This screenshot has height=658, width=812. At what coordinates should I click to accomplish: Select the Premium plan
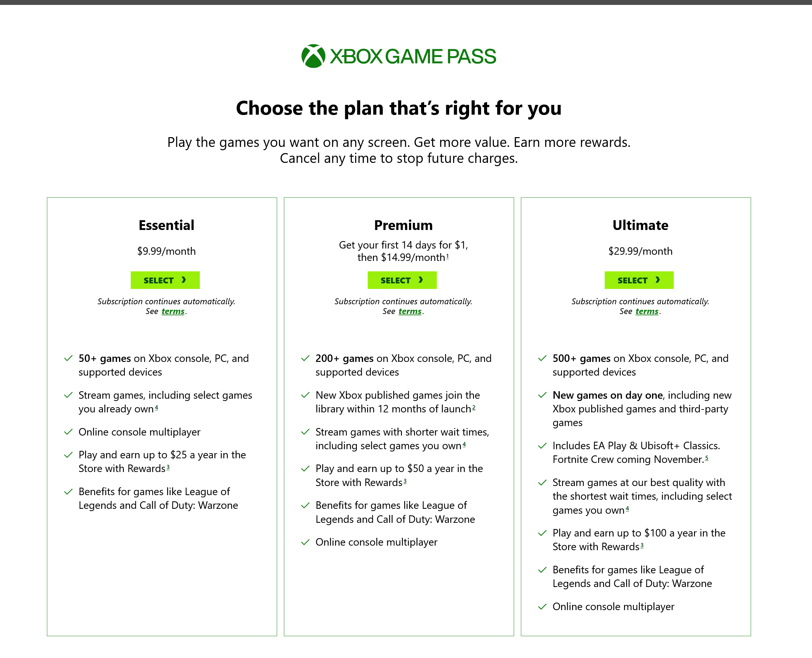(402, 280)
